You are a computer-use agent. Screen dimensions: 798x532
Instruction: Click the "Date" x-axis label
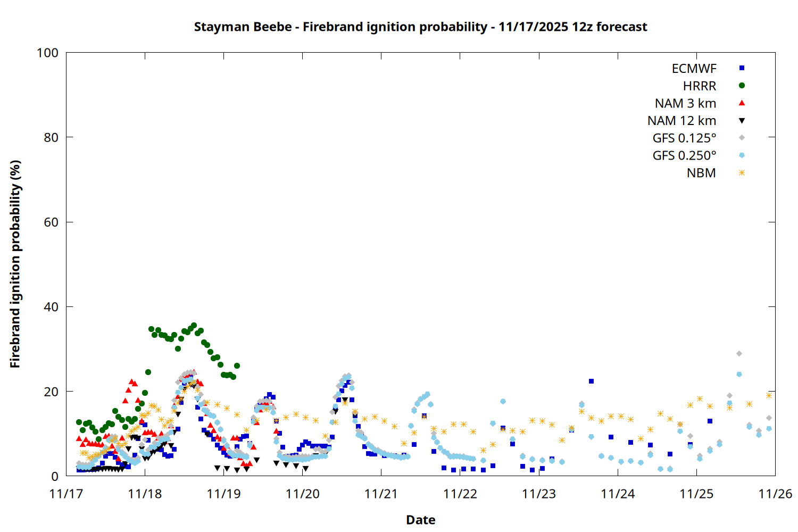click(x=420, y=520)
